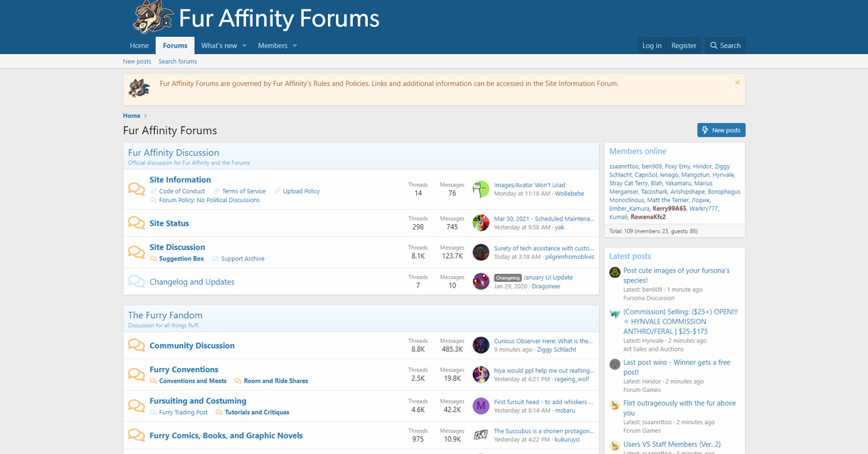Open the Search button in header
The image size is (868, 454).
point(725,46)
